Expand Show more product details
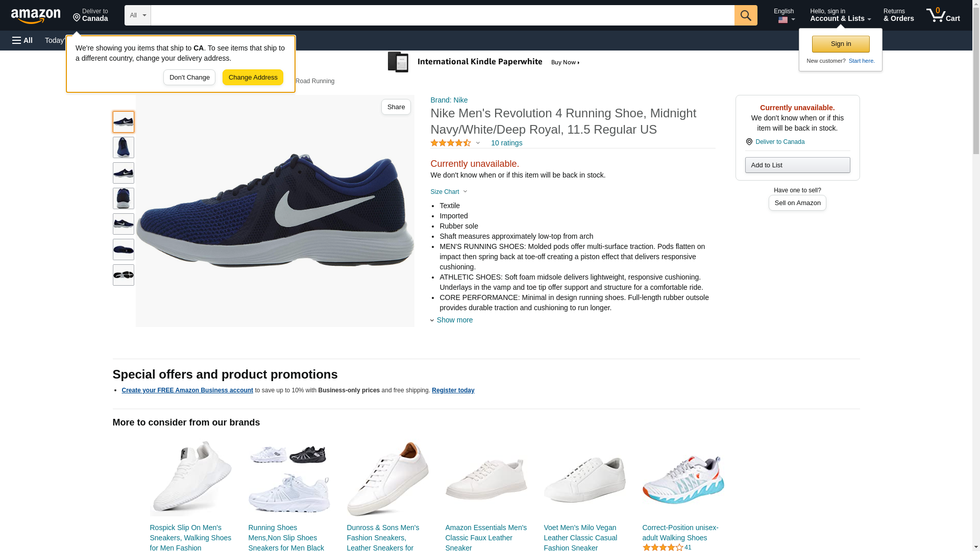This screenshot has height=551, width=980. (x=454, y=320)
